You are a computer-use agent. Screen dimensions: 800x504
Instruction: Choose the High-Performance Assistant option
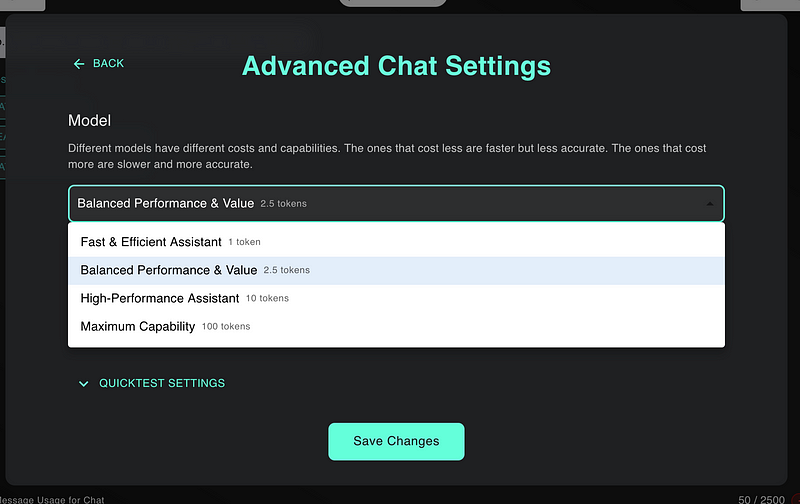pyautogui.click(x=160, y=298)
